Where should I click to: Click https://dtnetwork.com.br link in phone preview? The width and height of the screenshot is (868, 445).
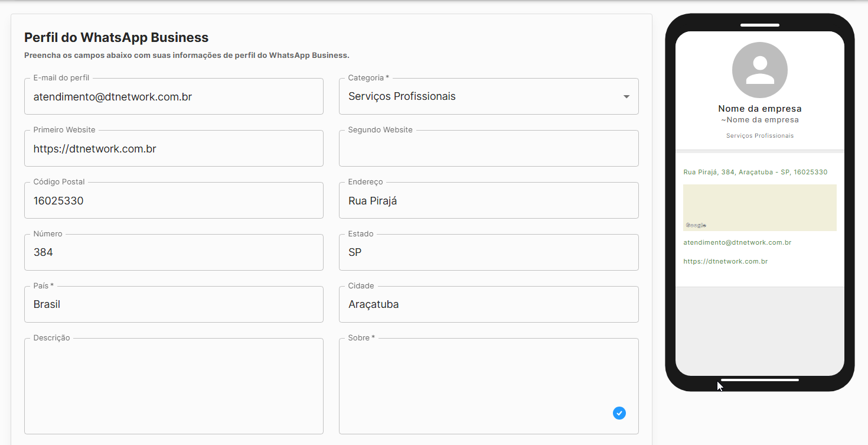pyautogui.click(x=726, y=261)
